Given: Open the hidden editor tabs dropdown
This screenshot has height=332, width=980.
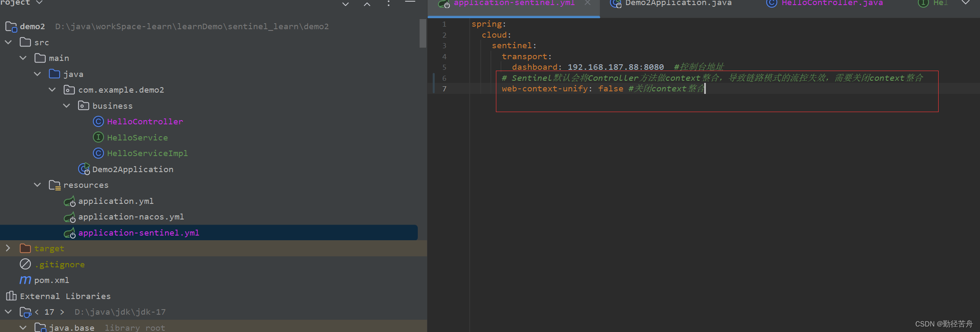Looking at the screenshot, I should pos(966,3).
